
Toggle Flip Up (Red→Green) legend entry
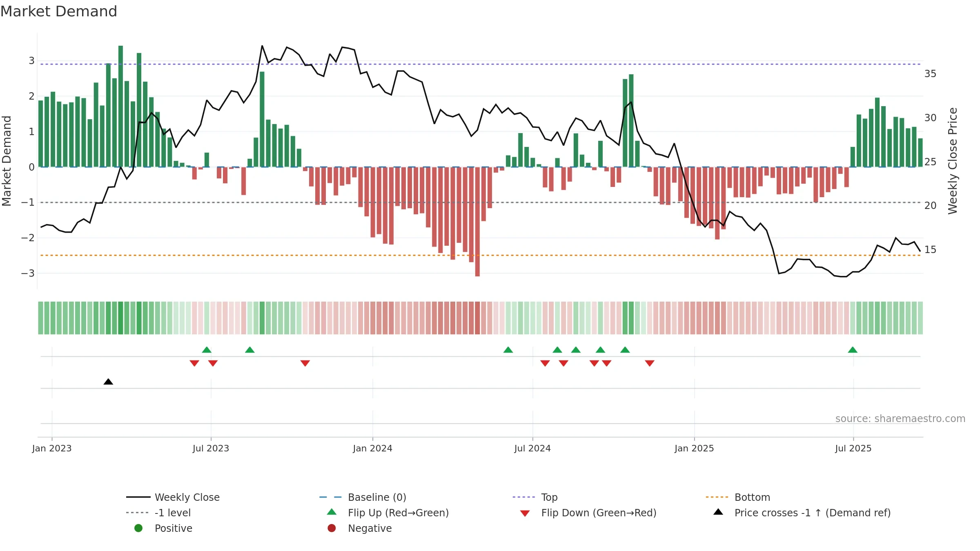click(388, 513)
